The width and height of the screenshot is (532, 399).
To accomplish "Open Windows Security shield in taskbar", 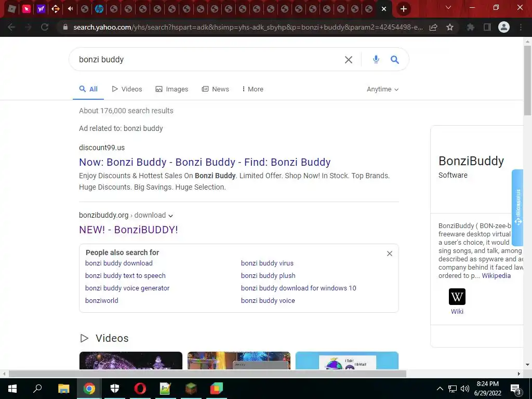I will point(115,389).
